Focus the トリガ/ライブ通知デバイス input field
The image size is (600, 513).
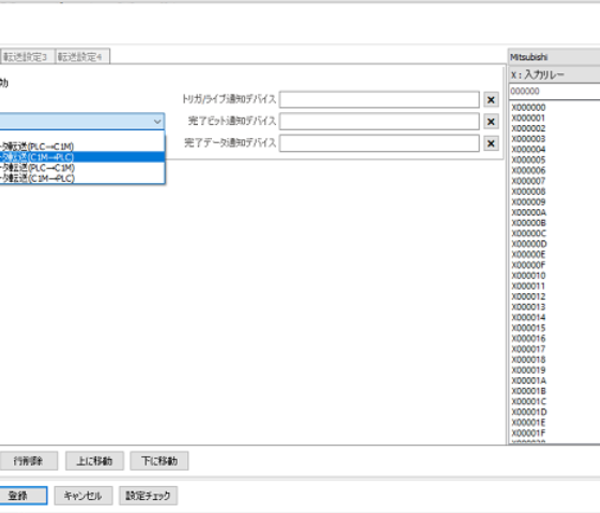(x=380, y=100)
